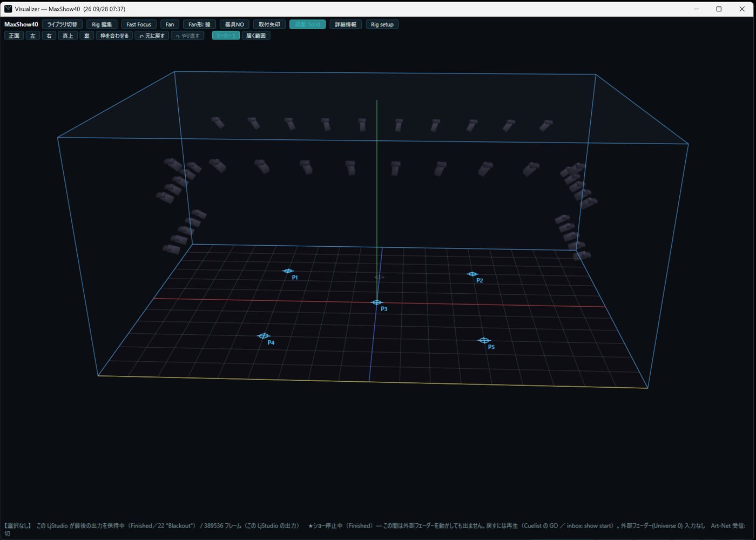Change the Fan形: 線 setting
The height and width of the screenshot is (540, 756).
pos(199,24)
